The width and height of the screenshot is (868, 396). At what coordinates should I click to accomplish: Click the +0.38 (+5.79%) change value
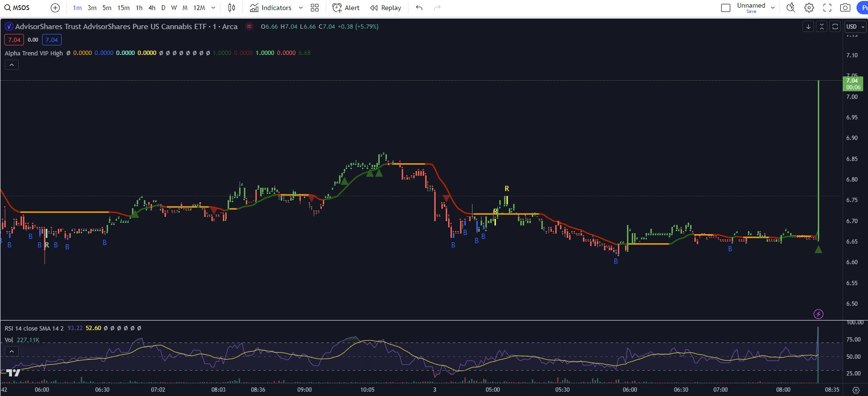[x=358, y=27]
